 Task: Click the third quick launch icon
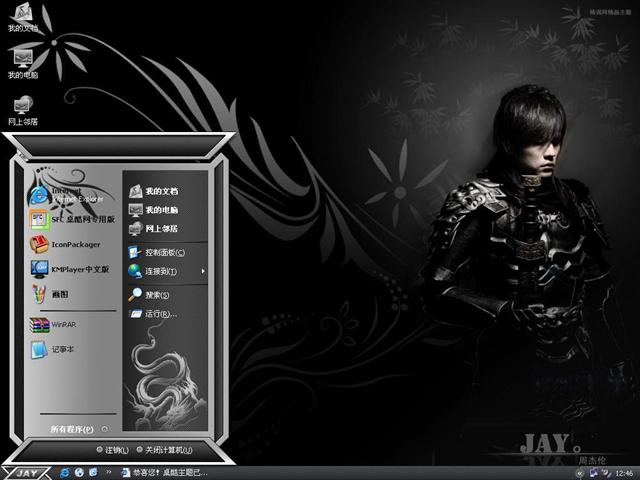tap(93, 473)
